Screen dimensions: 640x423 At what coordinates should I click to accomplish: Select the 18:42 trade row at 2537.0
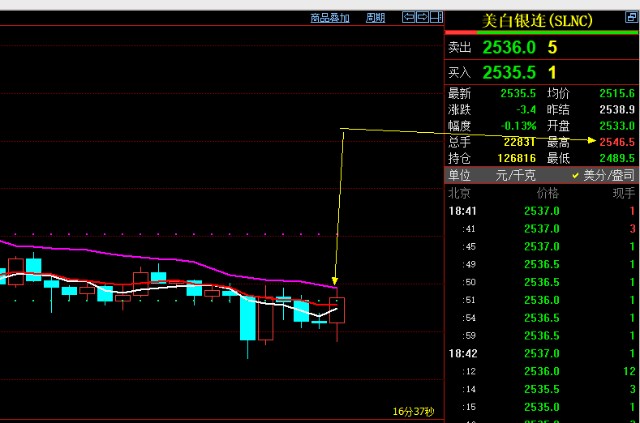540,353
